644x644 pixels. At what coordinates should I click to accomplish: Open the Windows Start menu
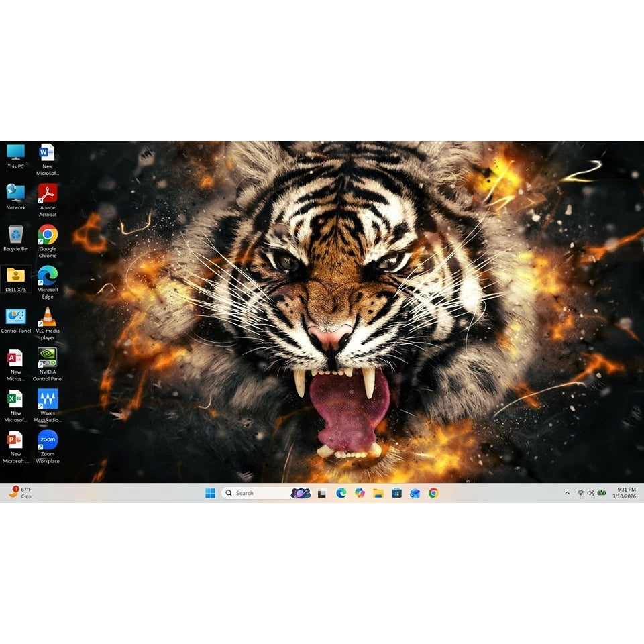click(210, 493)
